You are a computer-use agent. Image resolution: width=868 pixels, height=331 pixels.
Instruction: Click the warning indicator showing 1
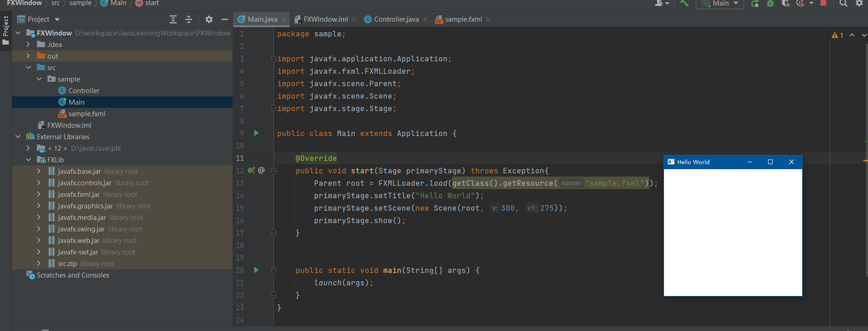click(x=838, y=35)
